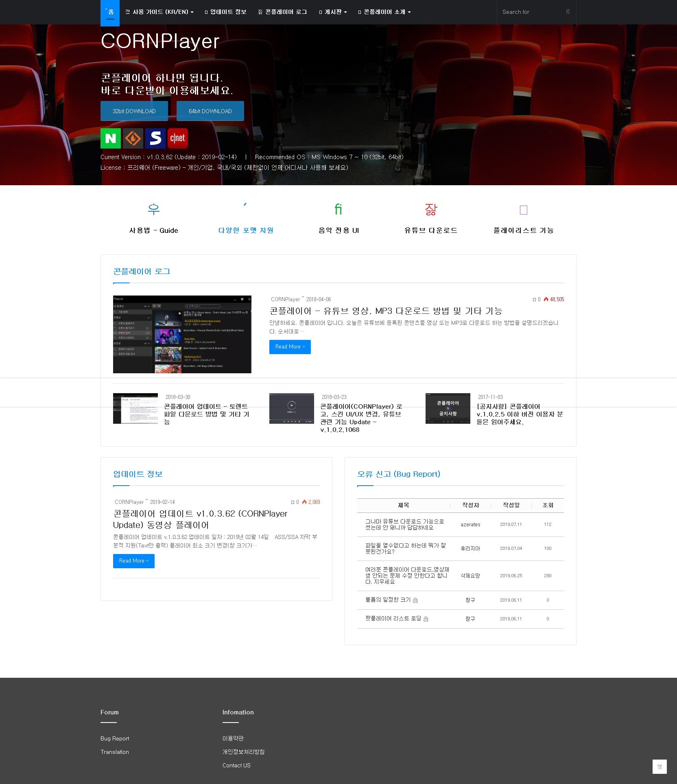Viewport: 677px width, 784px height.
Task: Open bug report 여러분 콘플레이어 다운로드,영상재생
Action: pyautogui.click(x=407, y=576)
